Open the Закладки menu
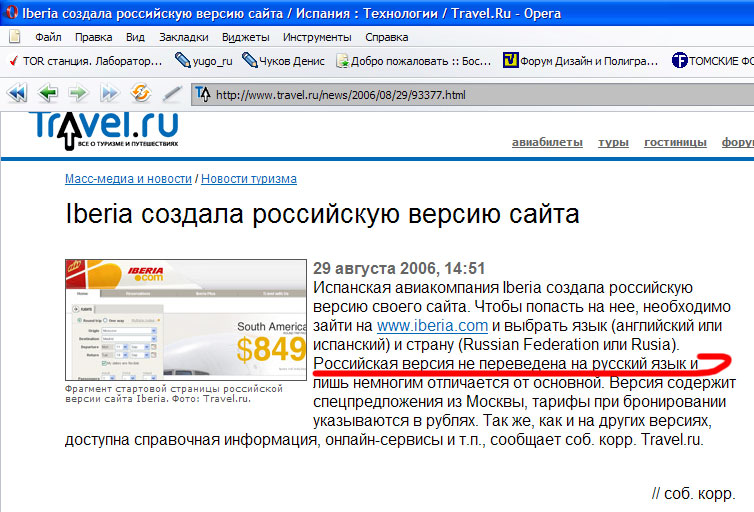Viewport: 754px width, 512px height. pos(184,37)
